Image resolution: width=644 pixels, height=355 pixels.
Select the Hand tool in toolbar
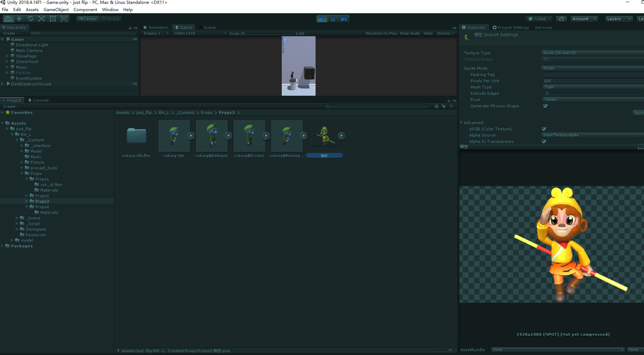coord(8,19)
